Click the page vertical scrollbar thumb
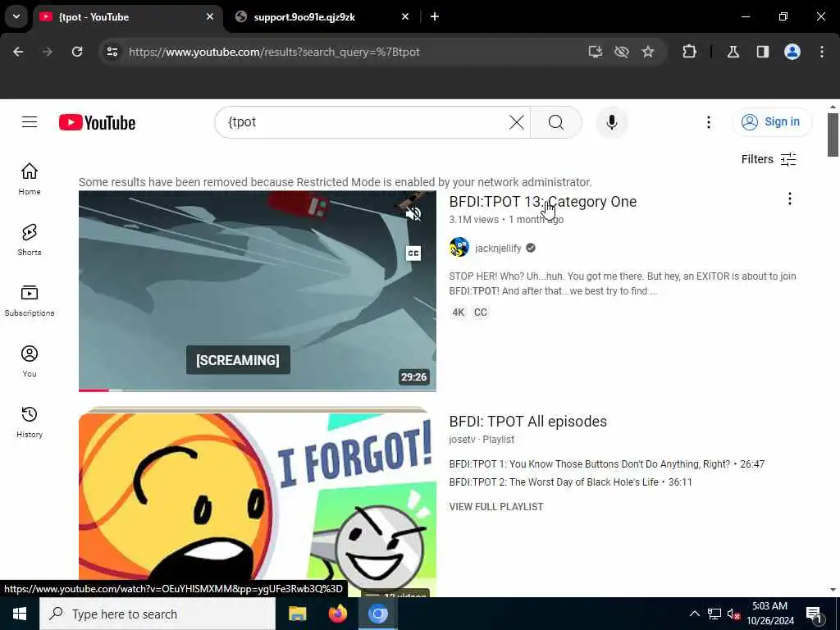Screen dimensions: 840x630 (833, 135)
